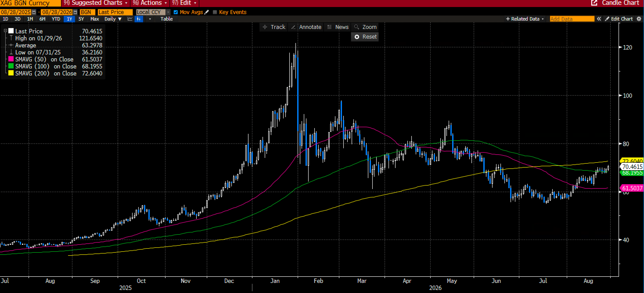Image resolution: width=644 pixels, height=293 pixels.
Task: Click the BGN pricing source field
Action: [87, 12]
